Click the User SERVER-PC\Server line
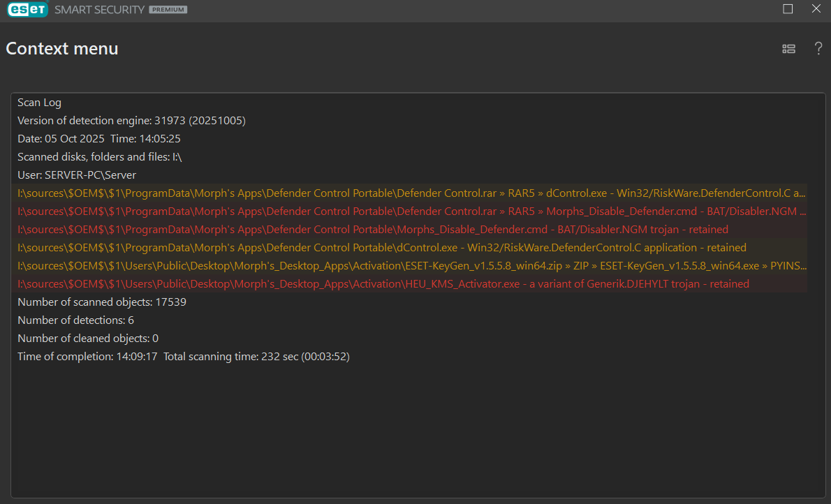The width and height of the screenshot is (831, 504). pos(77,175)
